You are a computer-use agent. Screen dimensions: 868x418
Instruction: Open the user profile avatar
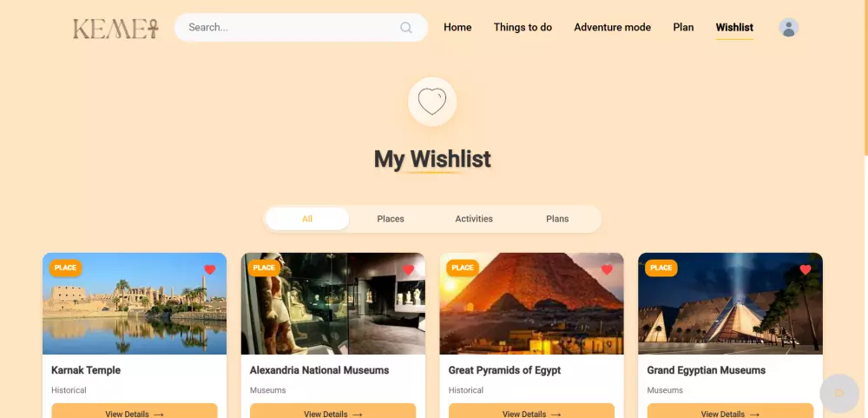[788, 27]
